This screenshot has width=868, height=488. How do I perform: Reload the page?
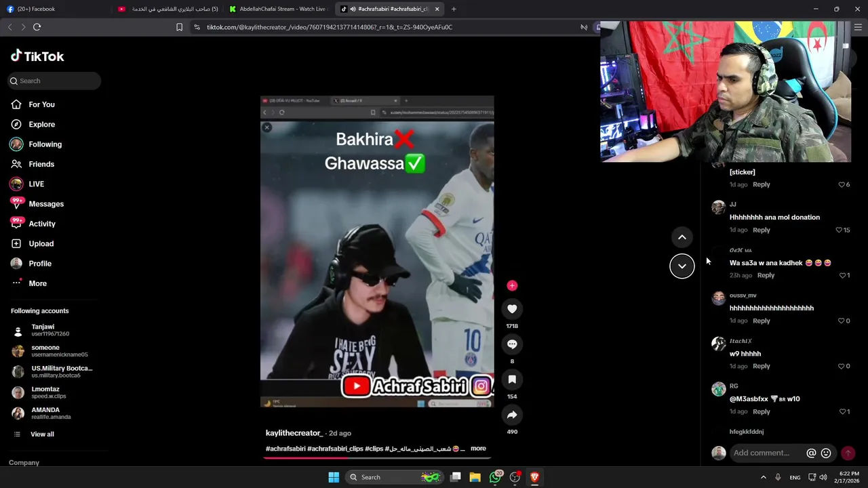pyautogui.click(x=37, y=27)
